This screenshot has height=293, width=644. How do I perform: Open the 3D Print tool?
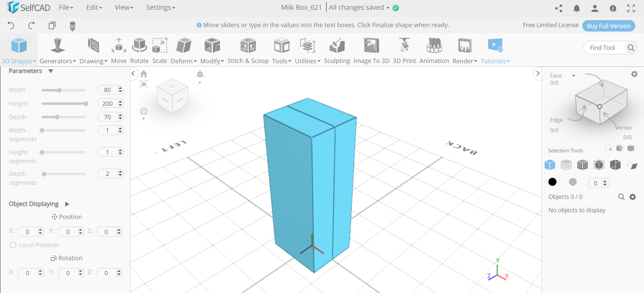404,51
